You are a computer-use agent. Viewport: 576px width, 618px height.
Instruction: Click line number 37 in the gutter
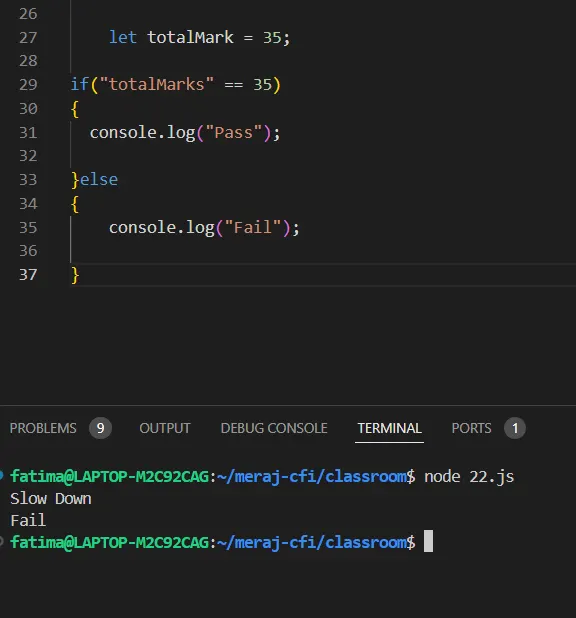click(x=28, y=275)
